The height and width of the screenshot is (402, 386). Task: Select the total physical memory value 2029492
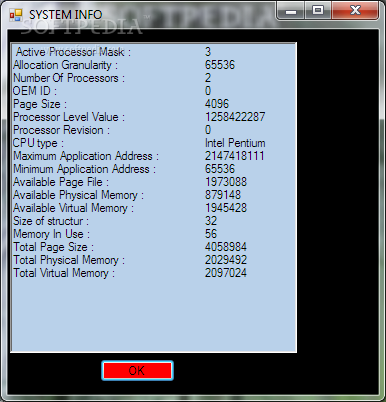(226, 260)
